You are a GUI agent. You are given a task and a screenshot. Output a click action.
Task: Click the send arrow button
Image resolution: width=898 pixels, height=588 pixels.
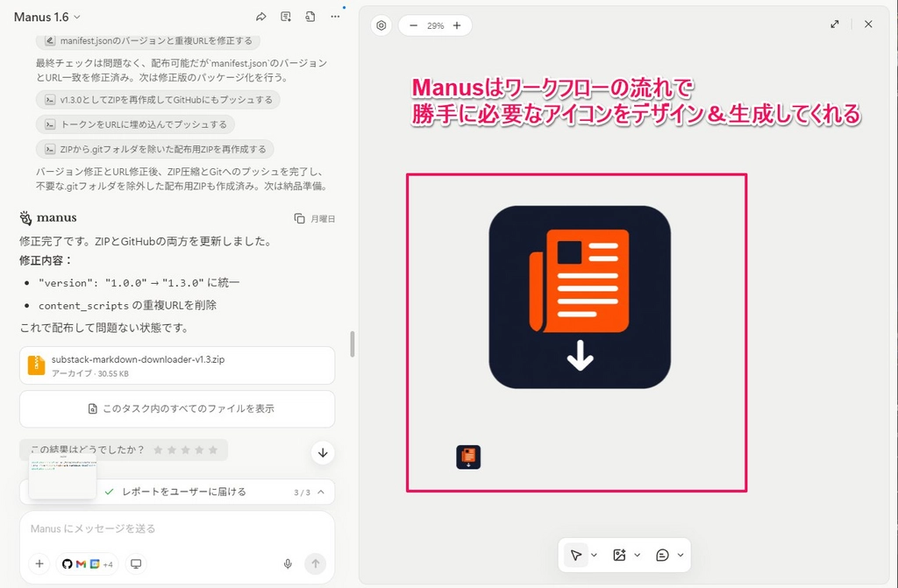316,564
